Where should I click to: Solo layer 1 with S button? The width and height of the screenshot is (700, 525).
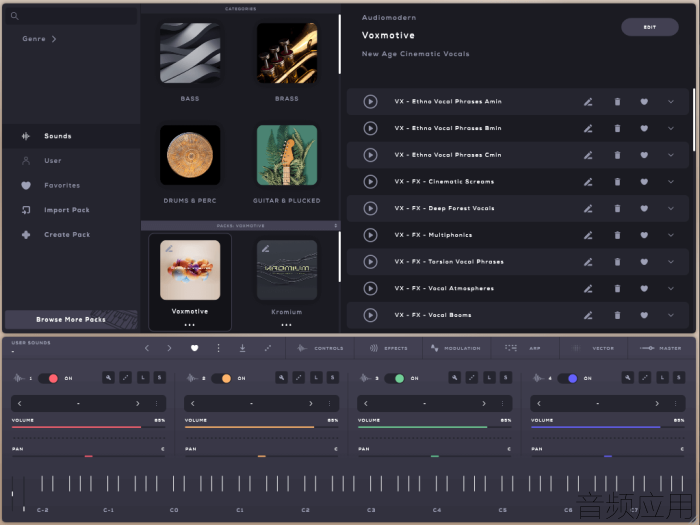pos(159,378)
